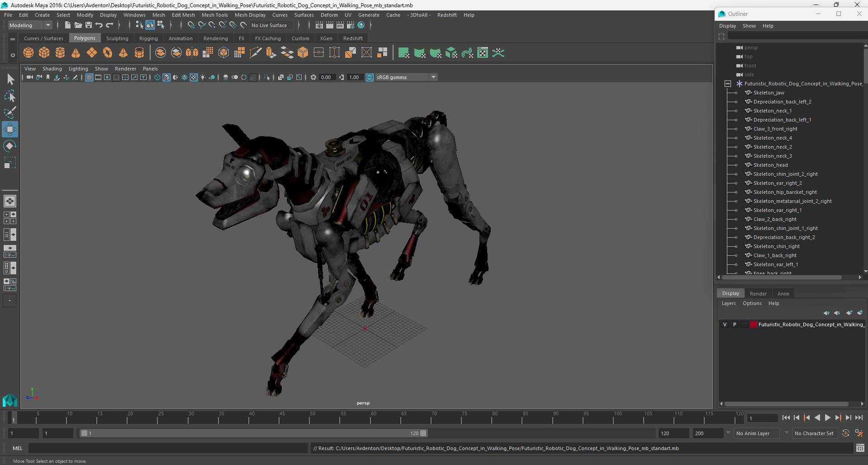Toggle wireframe on shaded icon
868x465 pixels.
pyautogui.click(x=185, y=77)
